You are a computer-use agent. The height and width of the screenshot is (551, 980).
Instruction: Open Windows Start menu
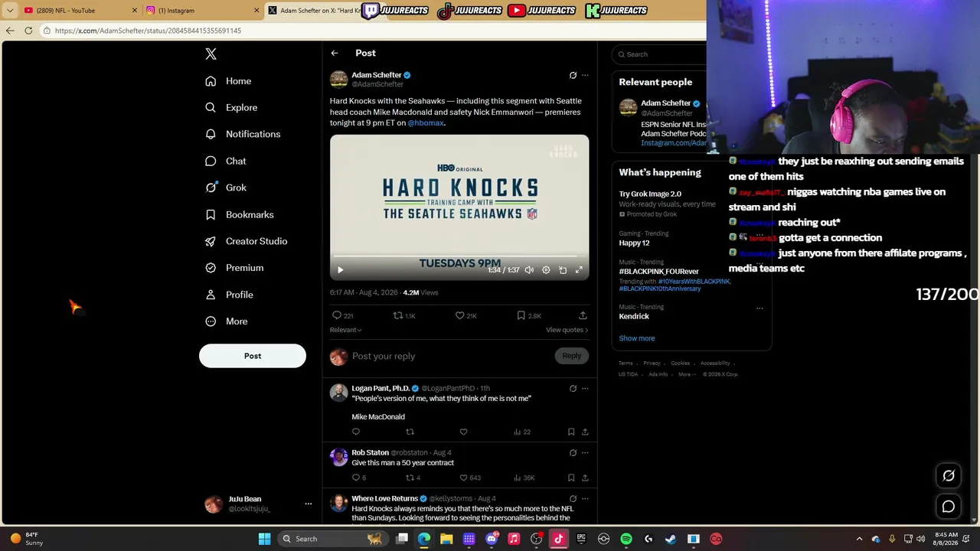click(x=264, y=539)
